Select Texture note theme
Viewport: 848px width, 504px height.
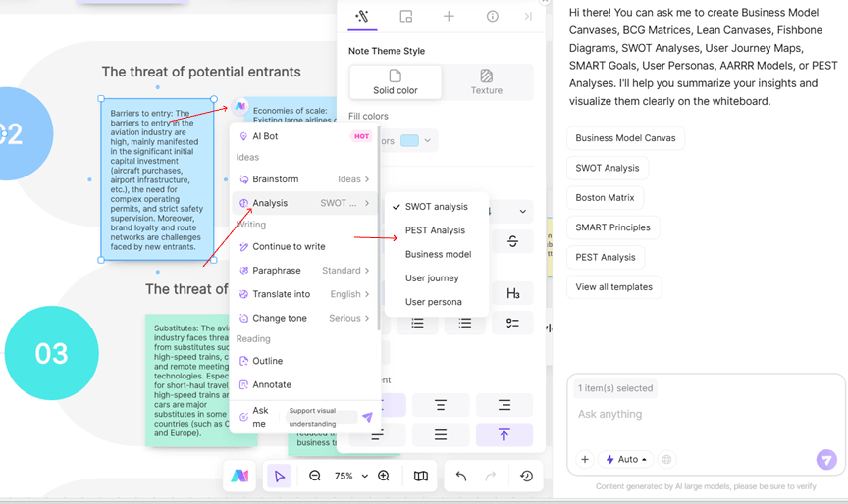487,82
